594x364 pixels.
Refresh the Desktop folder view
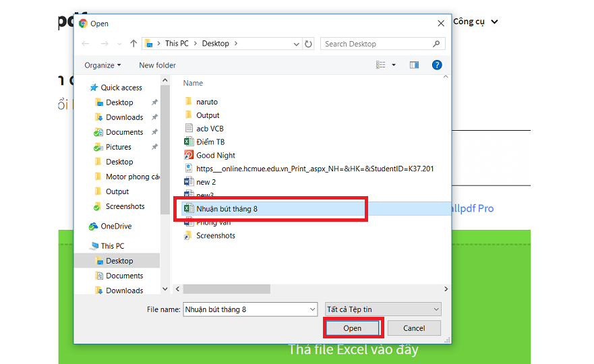(x=308, y=44)
